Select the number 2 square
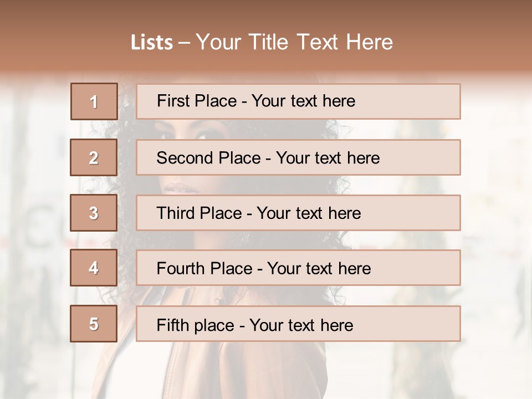This screenshot has height=399, width=532. click(x=94, y=157)
